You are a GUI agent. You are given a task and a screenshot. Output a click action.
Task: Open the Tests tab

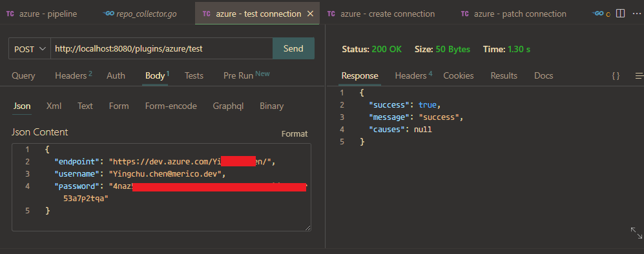point(194,76)
